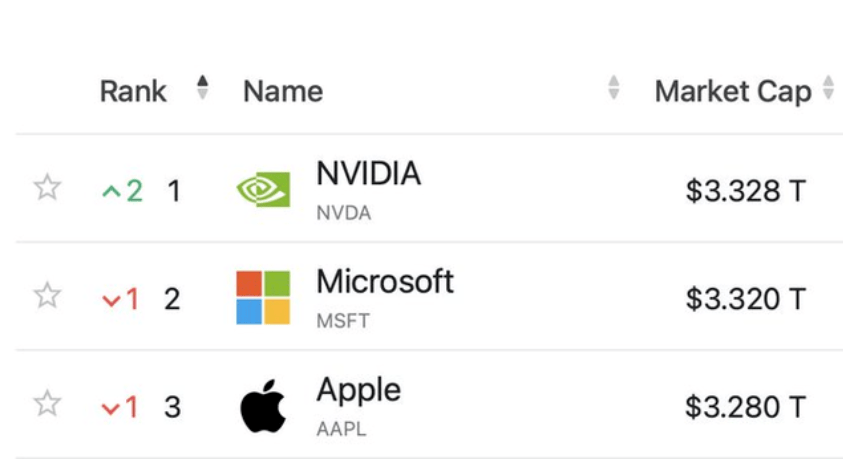This screenshot has height=462, width=843.
Task: Click the Name column header
Action: click(283, 92)
